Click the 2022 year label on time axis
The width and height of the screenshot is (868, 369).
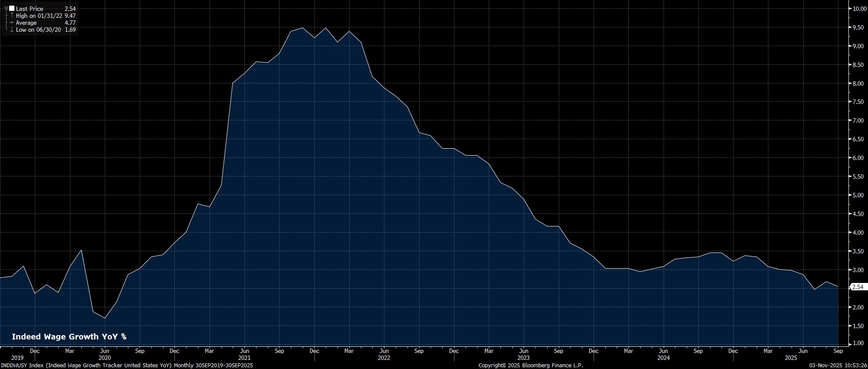[x=384, y=358]
